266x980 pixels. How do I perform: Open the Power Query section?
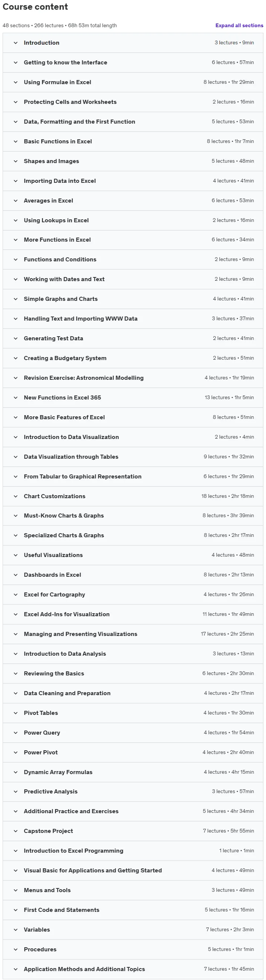pyautogui.click(x=133, y=733)
